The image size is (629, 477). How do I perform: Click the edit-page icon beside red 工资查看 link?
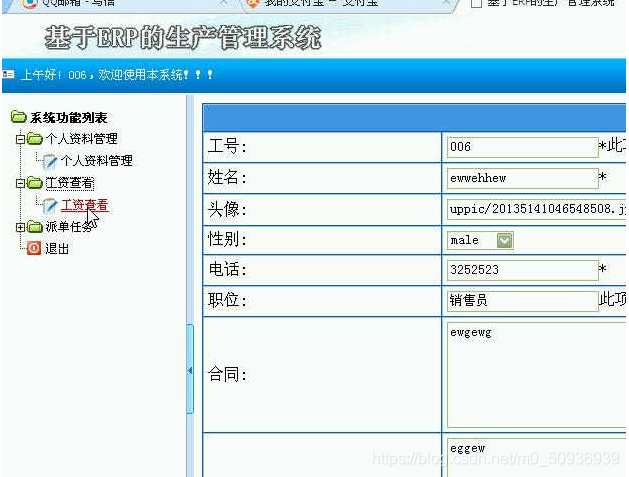point(50,206)
